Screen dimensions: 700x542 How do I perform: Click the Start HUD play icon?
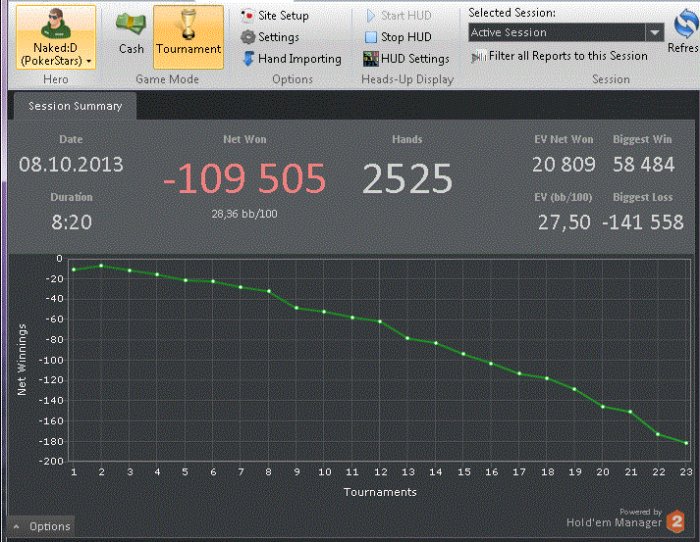(371, 16)
